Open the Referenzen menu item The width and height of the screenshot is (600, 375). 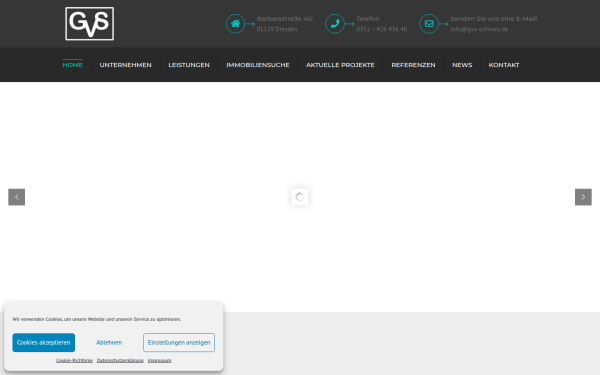click(413, 65)
